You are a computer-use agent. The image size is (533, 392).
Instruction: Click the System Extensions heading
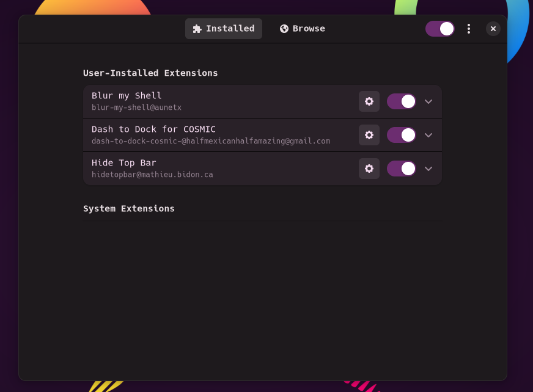tap(129, 209)
